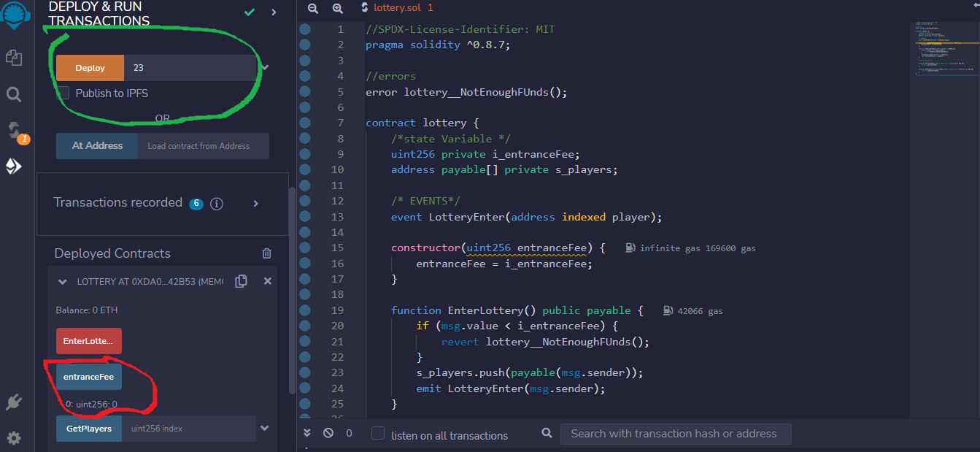The height and width of the screenshot is (452, 980).
Task: Remove the LOTTERY deployed contract instance
Action: [268, 281]
